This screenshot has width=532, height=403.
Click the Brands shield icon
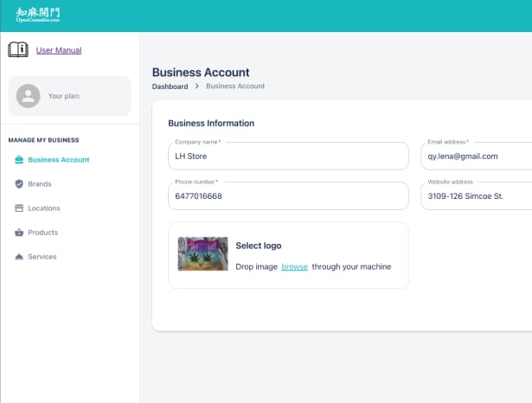point(19,184)
